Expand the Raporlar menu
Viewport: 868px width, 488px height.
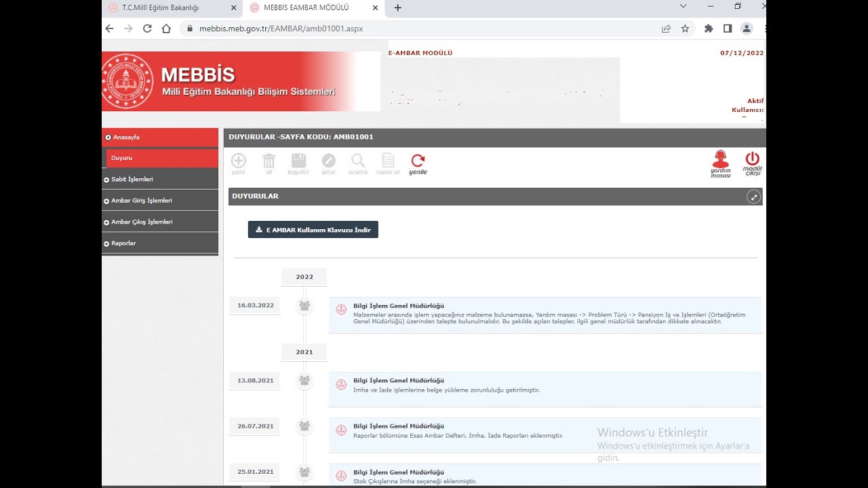click(160, 243)
